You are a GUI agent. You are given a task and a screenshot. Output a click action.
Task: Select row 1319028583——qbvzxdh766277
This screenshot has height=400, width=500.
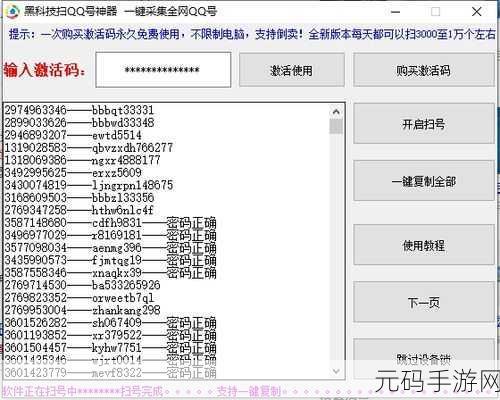88,147
